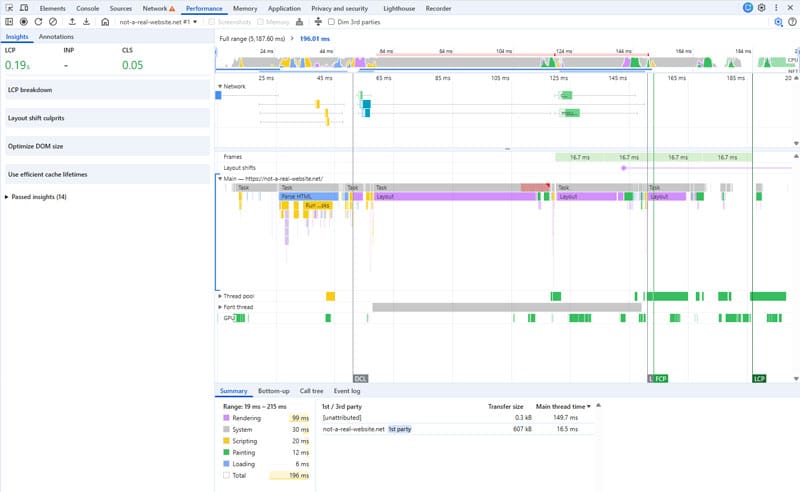Click the download/save profile icon
Viewport: 800px width, 492px height.
click(x=87, y=21)
